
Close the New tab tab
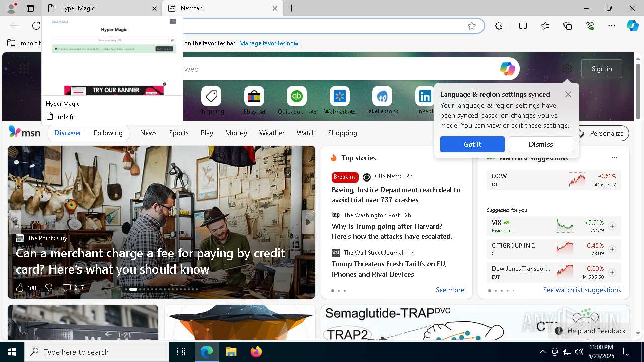pyautogui.click(x=275, y=8)
